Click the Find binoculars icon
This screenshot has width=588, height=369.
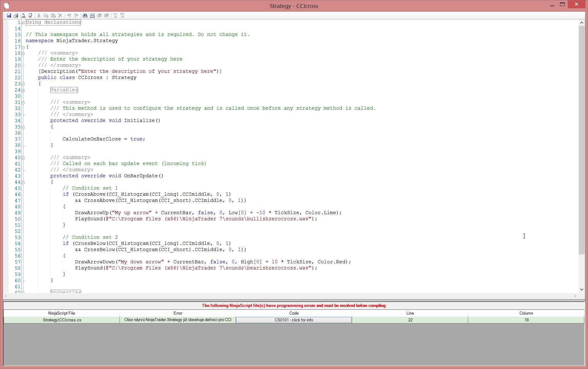tap(85, 15)
